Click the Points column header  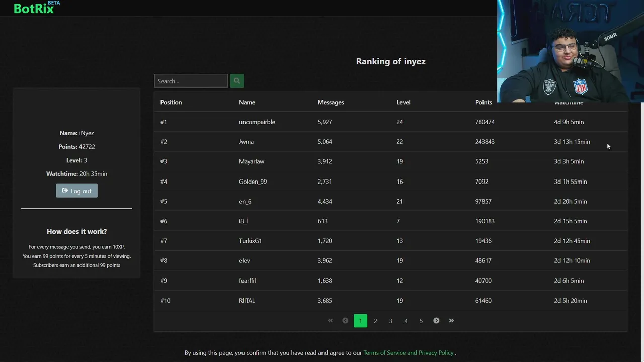pos(483,102)
